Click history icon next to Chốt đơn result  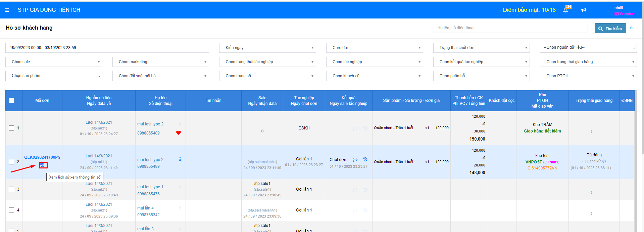365,159
